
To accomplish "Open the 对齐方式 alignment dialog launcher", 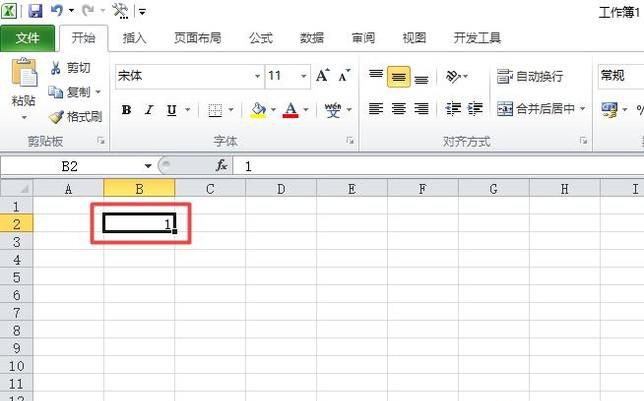I will click(583, 141).
